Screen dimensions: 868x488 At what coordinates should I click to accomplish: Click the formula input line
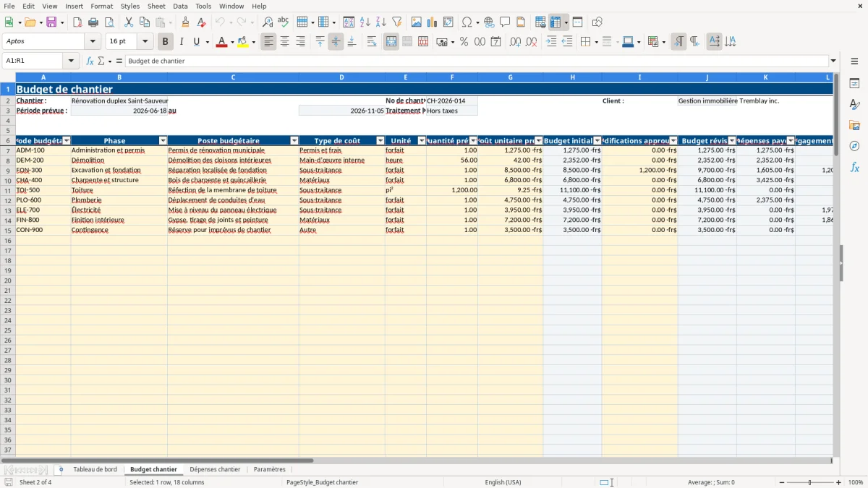(x=476, y=61)
